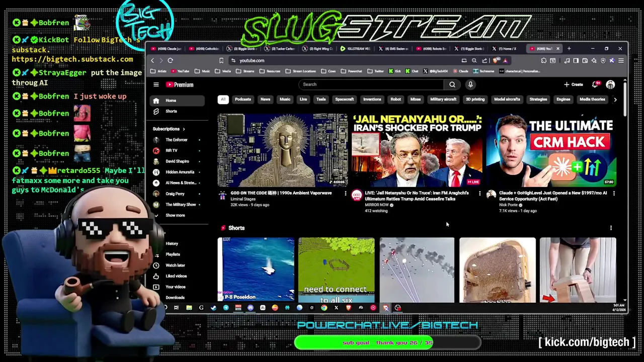Select the Spacecraft filter chip
644x362 pixels.
tap(345, 100)
